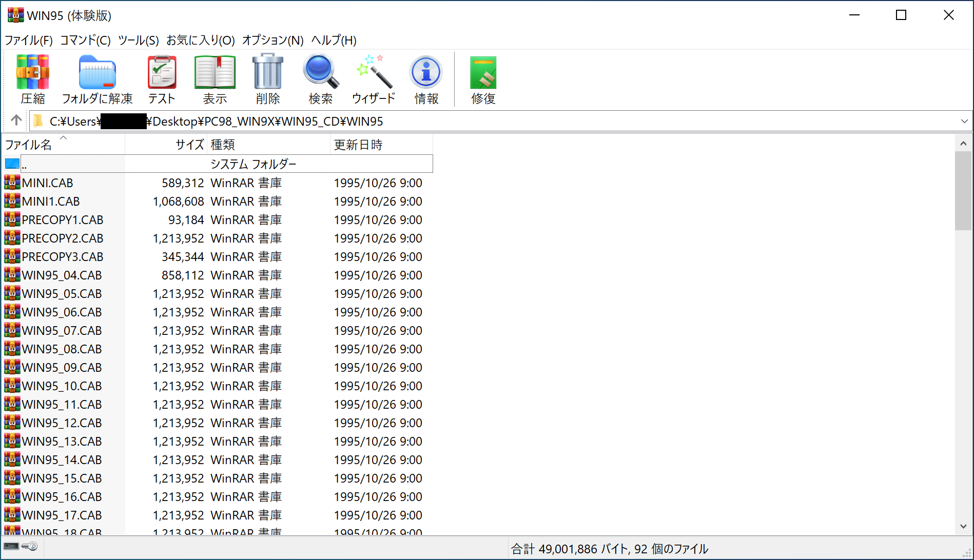Viewport: 974px width, 560px height.
Task: Select the MINI1.CAB archive icon
Action: coord(12,201)
